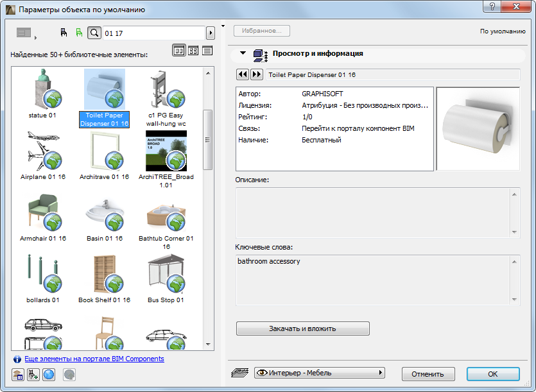Click the Закачать и вложить button

pos(302,328)
